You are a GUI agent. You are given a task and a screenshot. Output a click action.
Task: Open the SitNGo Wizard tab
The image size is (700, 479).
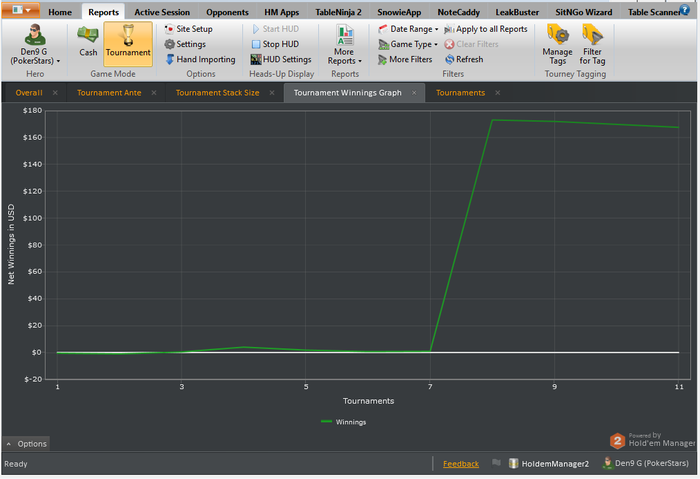pos(583,12)
